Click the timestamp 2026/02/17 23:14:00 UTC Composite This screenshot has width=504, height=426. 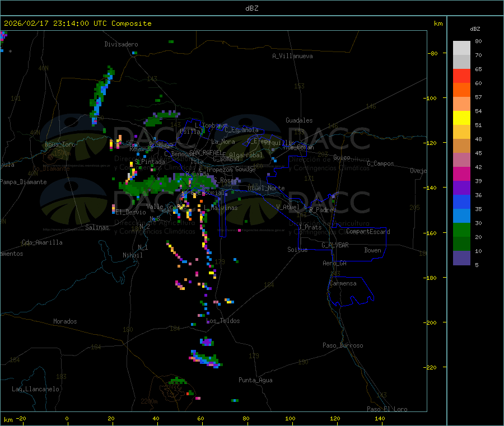(x=77, y=24)
